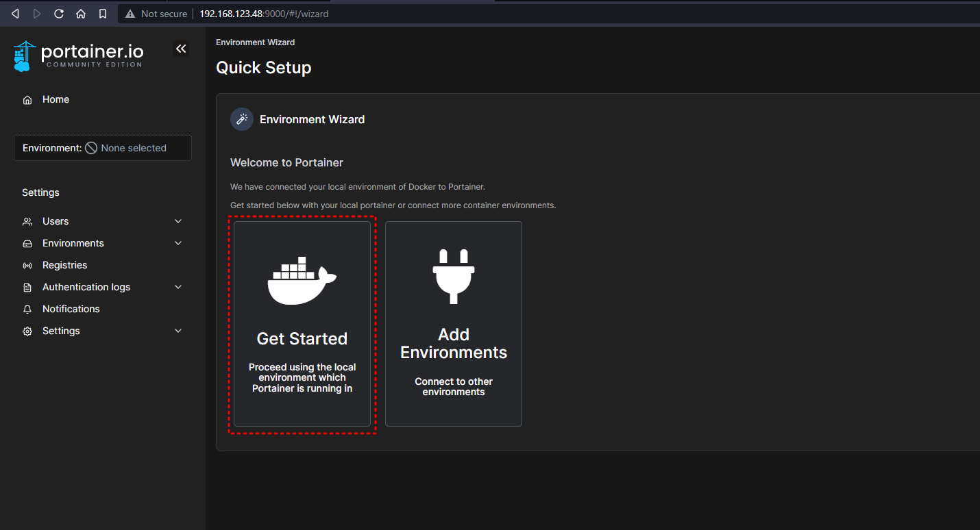Viewport: 980px width, 530px height.
Task: Click the Settings gear icon
Action: tap(27, 331)
